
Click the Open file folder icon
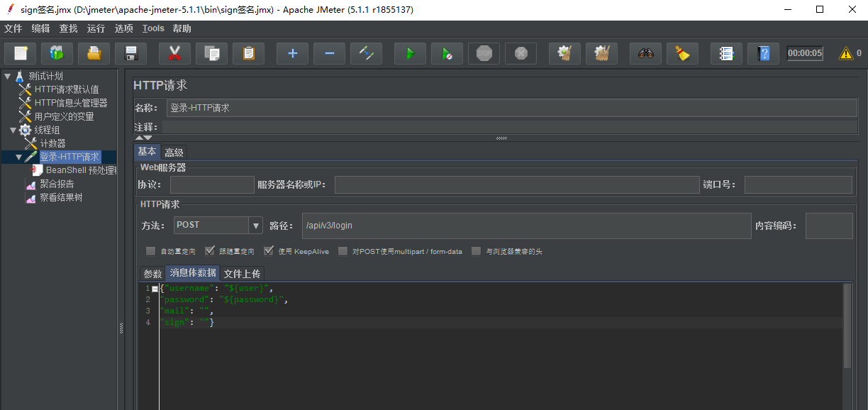(94, 53)
